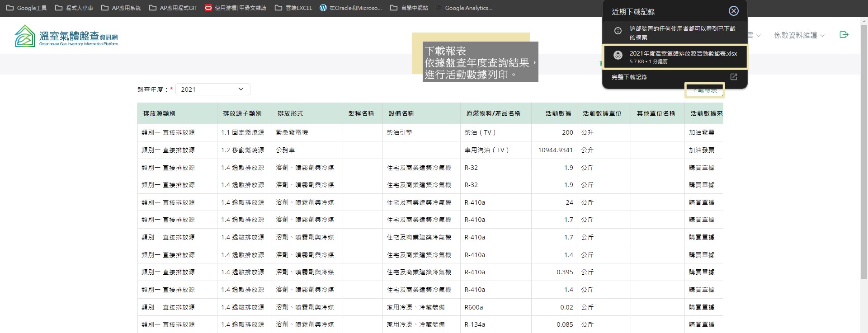The width and height of the screenshot is (868, 333).
Task: Click the incognito icon beside the xlsx file
Action: [x=618, y=56]
